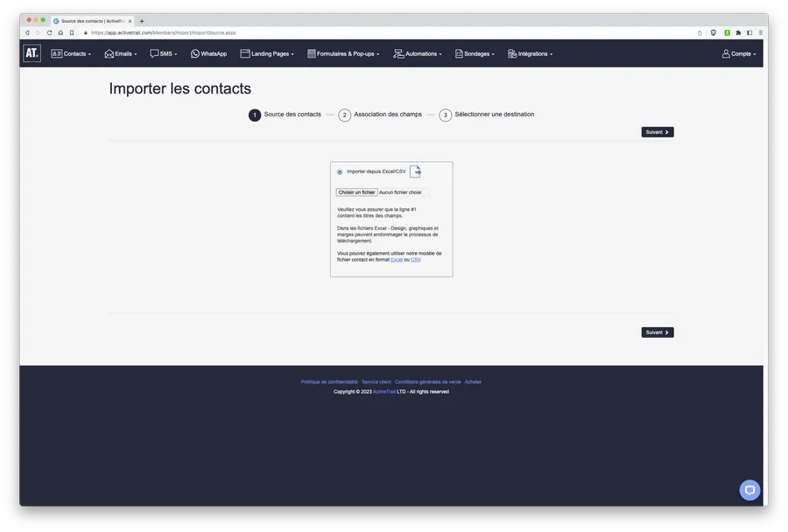The image size is (788, 532).
Task: Click the share icon in address bar
Action: (x=700, y=32)
